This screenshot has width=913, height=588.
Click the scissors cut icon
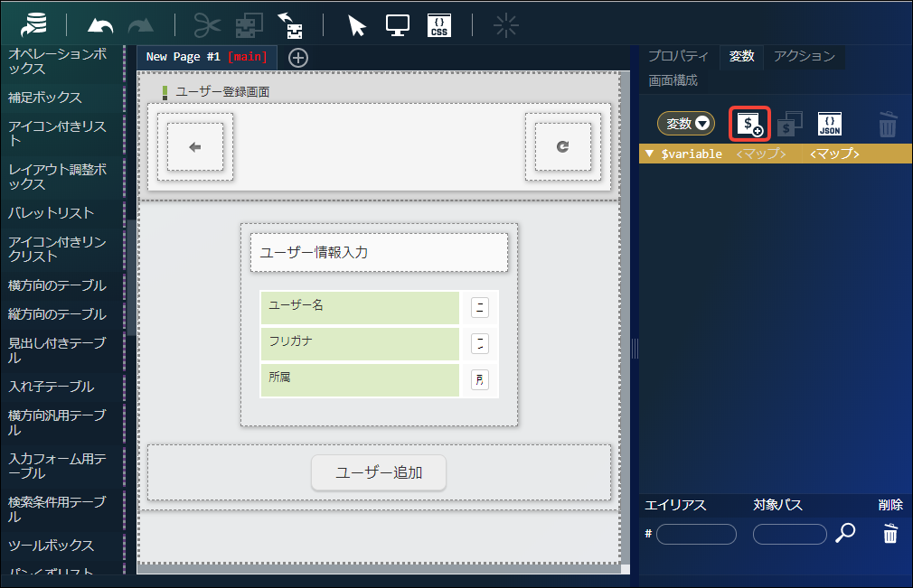pyautogui.click(x=207, y=25)
